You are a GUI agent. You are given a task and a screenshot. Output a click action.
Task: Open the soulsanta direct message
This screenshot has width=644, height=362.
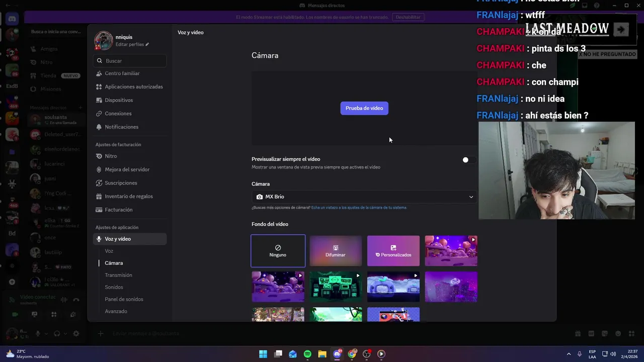tap(55, 120)
